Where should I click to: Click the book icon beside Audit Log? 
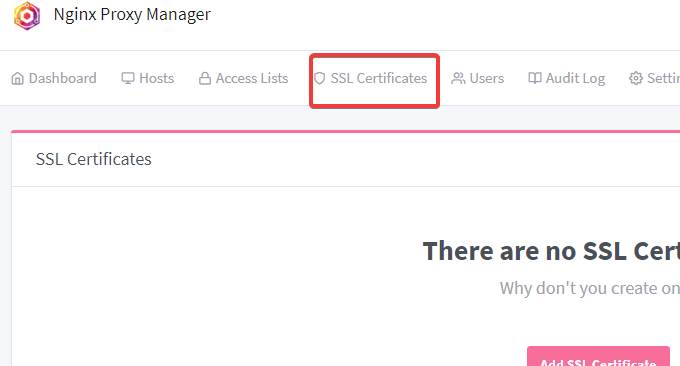coord(535,78)
